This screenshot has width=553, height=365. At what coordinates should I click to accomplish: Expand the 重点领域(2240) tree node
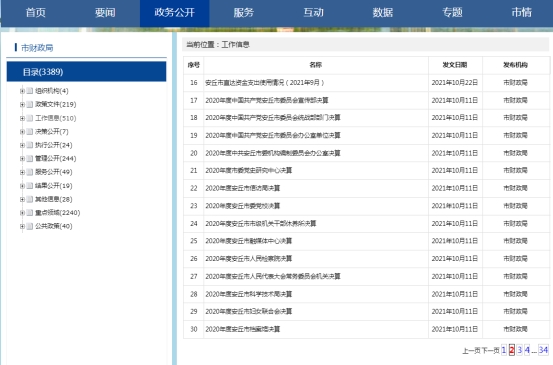(22, 213)
